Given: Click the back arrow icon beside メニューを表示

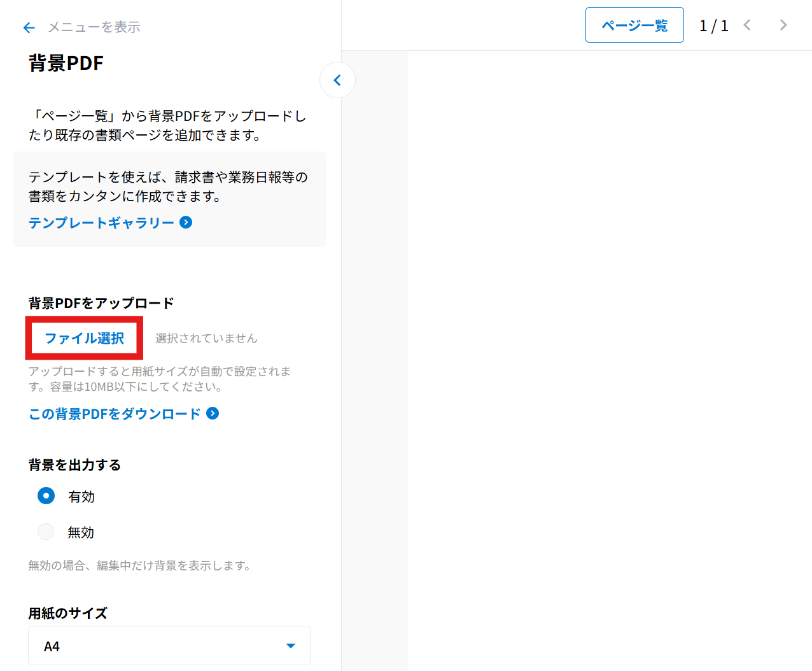Looking at the screenshot, I should [29, 27].
